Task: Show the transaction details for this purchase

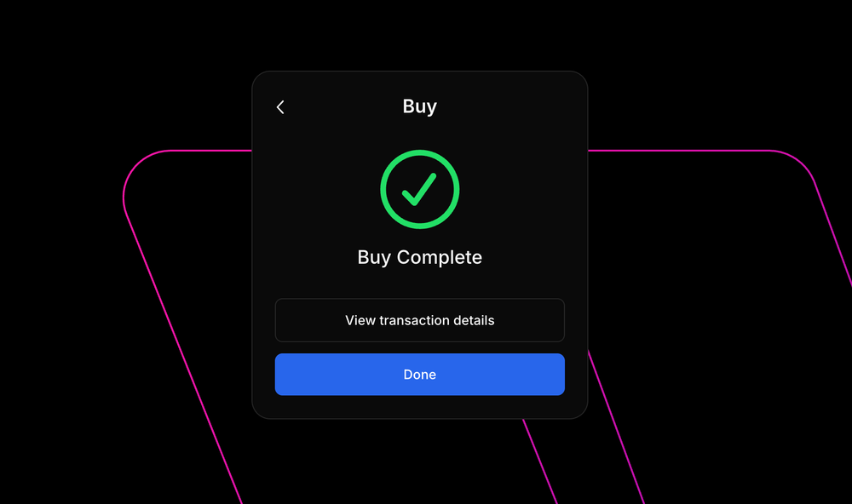Action: [x=419, y=320]
